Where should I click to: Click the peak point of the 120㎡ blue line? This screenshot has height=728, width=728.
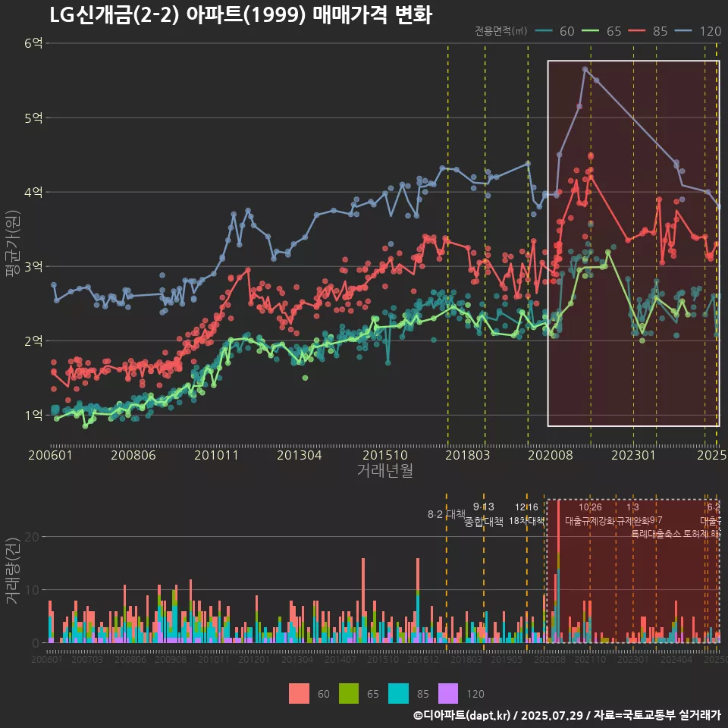pyautogui.click(x=585, y=69)
